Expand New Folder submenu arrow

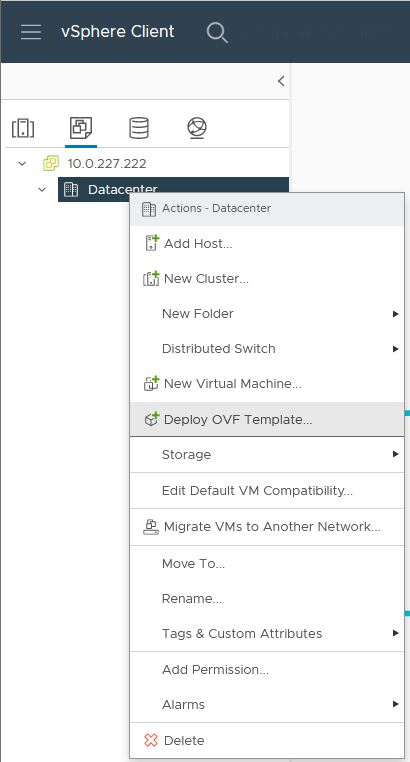click(x=395, y=314)
